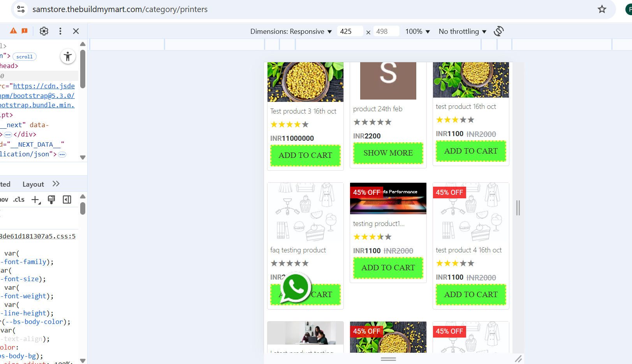Screen dimensions: 632x364
Task: Open Test product 3 16th oct title
Action: [303, 111]
